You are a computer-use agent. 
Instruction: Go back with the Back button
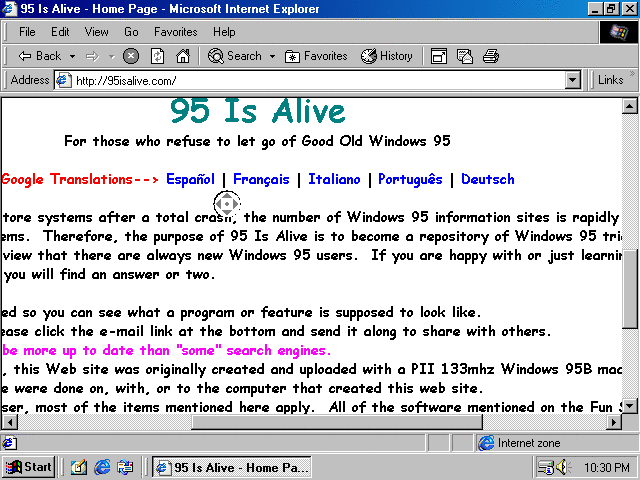point(40,56)
